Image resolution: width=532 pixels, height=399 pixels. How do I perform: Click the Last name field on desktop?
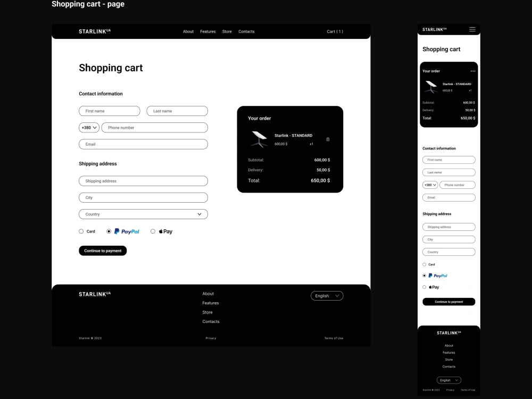pyautogui.click(x=177, y=111)
